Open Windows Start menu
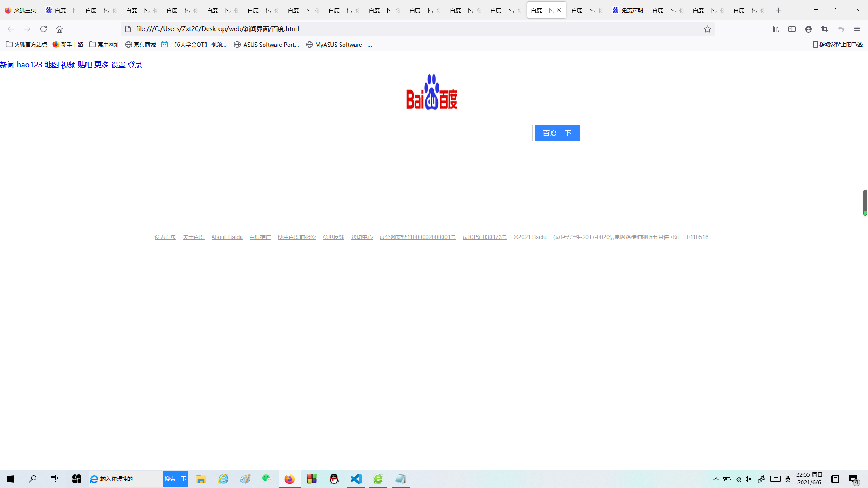The image size is (868, 488). click(11, 479)
